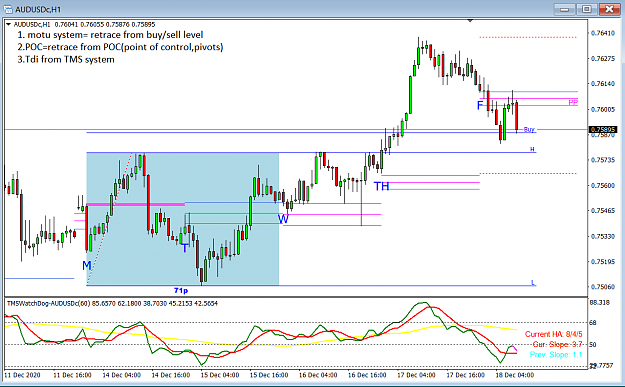This screenshot has width=625, height=387.
Task: Click the 'TH' Thursday day label
Action: tap(381, 186)
